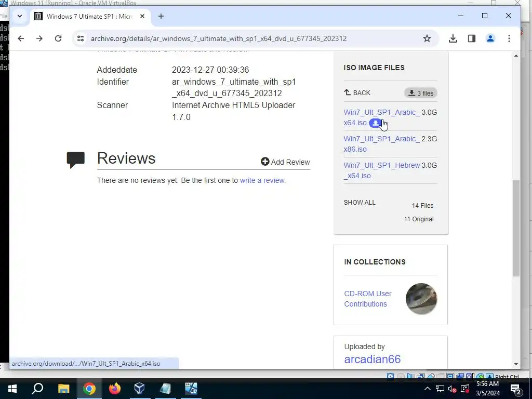
Task: Switch to Chrome in taskbar
Action: pyautogui.click(x=89, y=389)
